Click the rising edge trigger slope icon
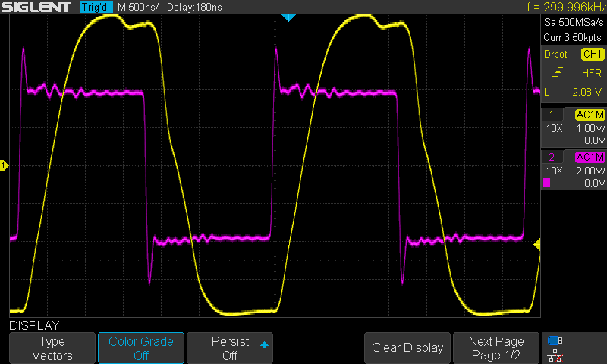607x364 pixels. pos(557,72)
